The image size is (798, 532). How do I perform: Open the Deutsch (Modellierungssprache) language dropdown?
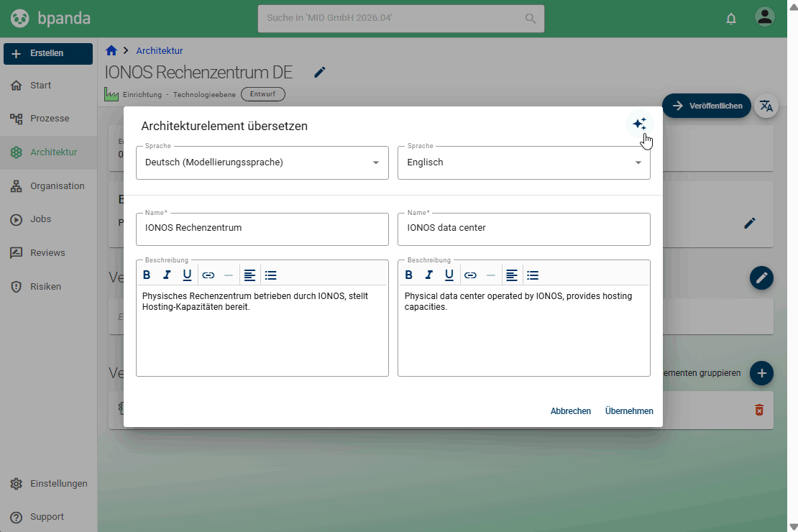tap(262, 163)
